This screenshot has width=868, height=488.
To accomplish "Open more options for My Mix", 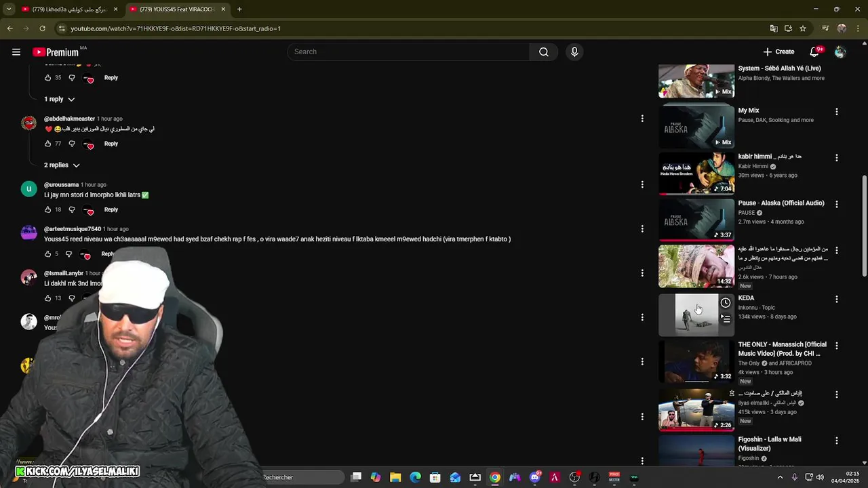I will (837, 111).
